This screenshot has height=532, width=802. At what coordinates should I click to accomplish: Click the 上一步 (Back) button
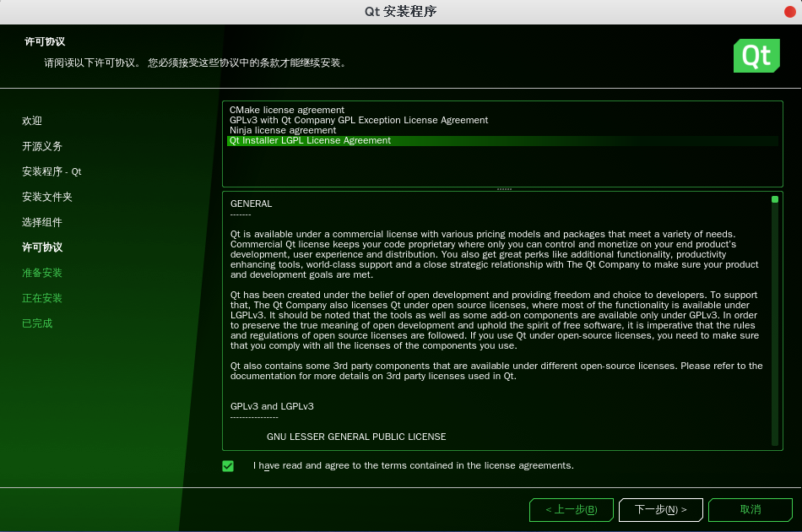pos(571,510)
